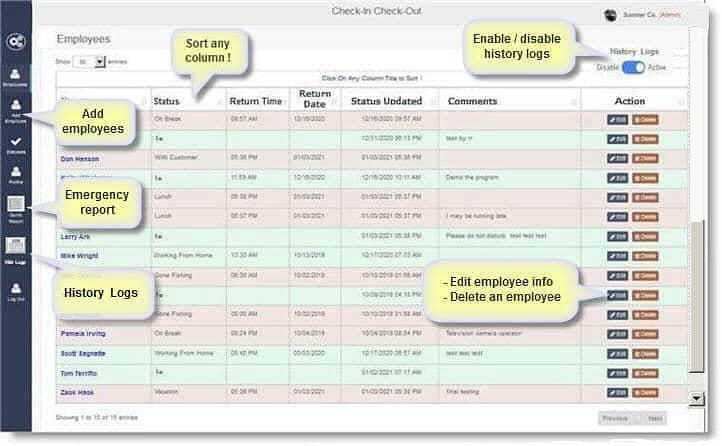
Task: Toggle the History Logs Disable/Active switch
Action: tap(633, 68)
